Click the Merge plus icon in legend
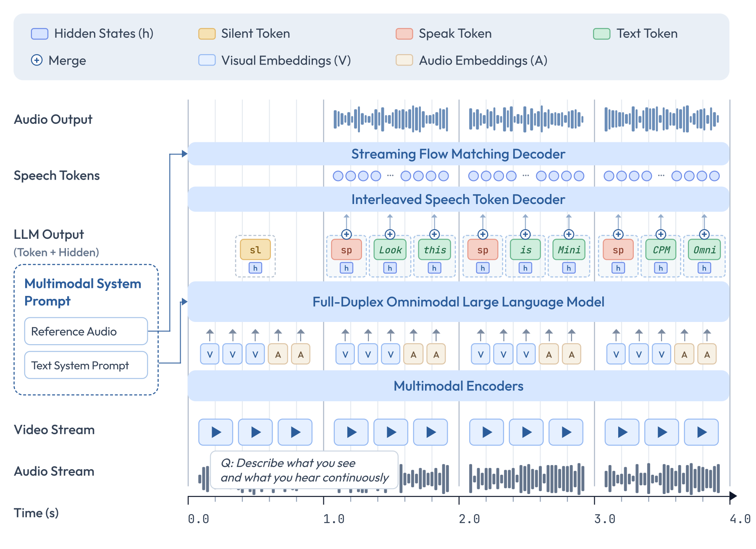The height and width of the screenshot is (549, 756). coord(37,60)
